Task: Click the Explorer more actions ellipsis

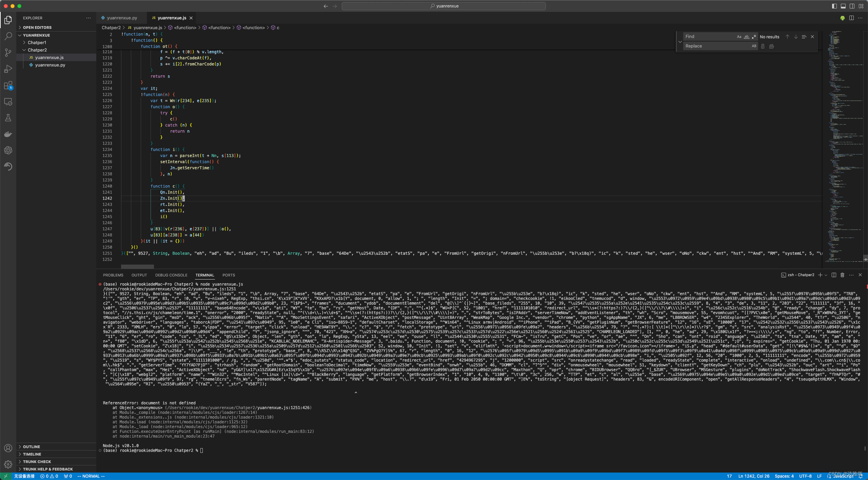Action: coord(88,18)
